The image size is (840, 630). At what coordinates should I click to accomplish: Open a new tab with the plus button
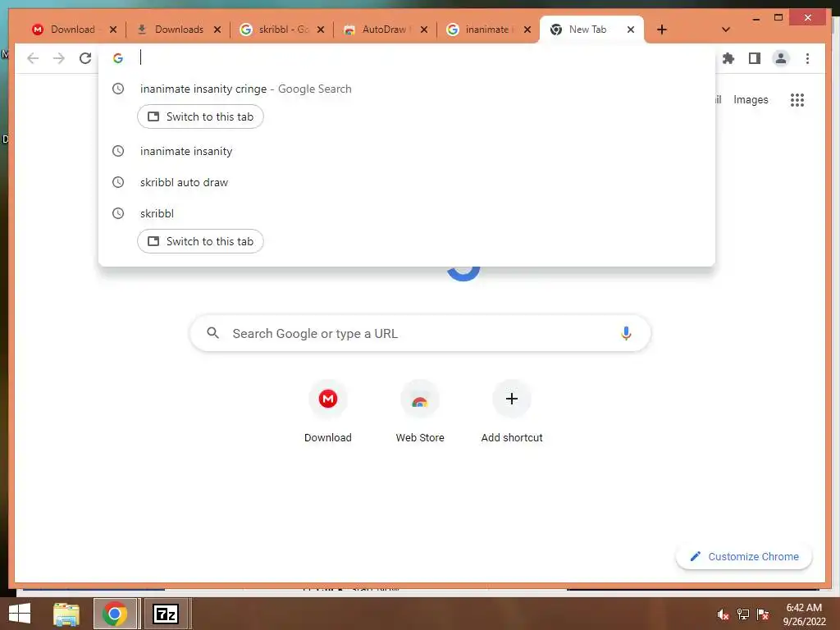click(x=662, y=30)
